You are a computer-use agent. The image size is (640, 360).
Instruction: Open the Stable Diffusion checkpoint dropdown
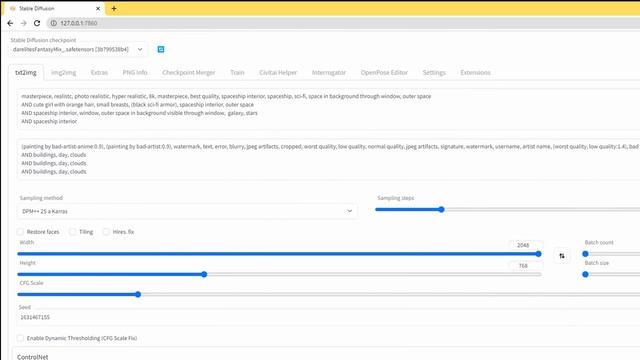(x=78, y=49)
